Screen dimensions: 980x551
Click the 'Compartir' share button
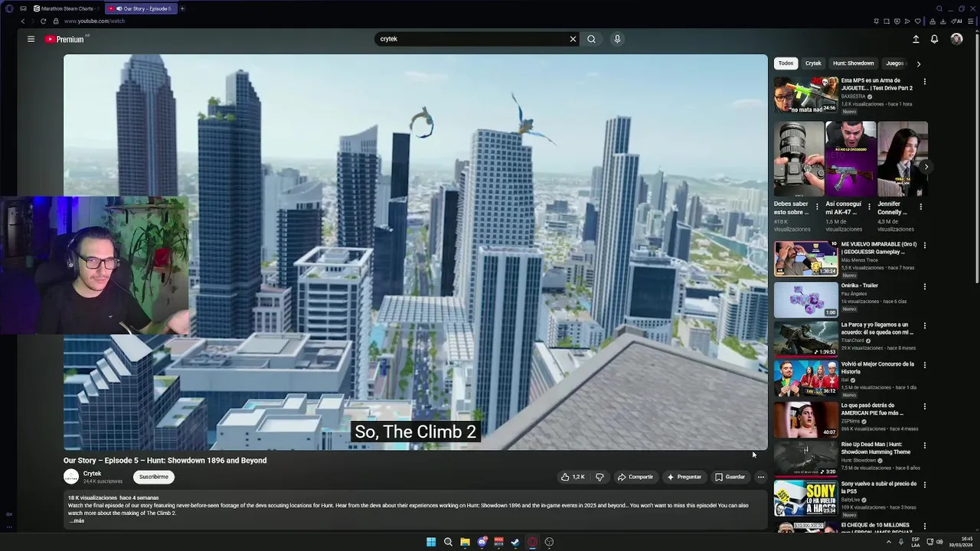click(x=635, y=477)
